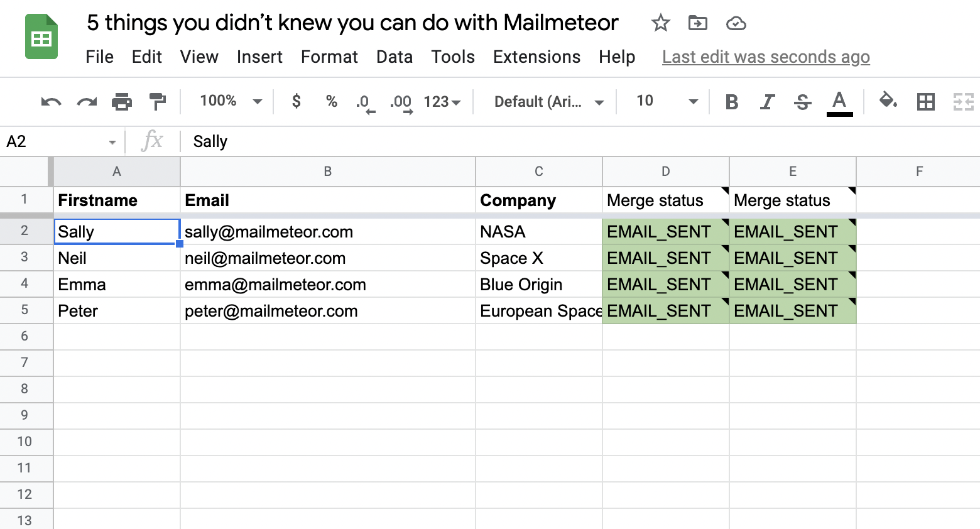Viewport: 980px width, 529px height.
Task: Select the Company header cell
Action: click(x=539, y=200)
